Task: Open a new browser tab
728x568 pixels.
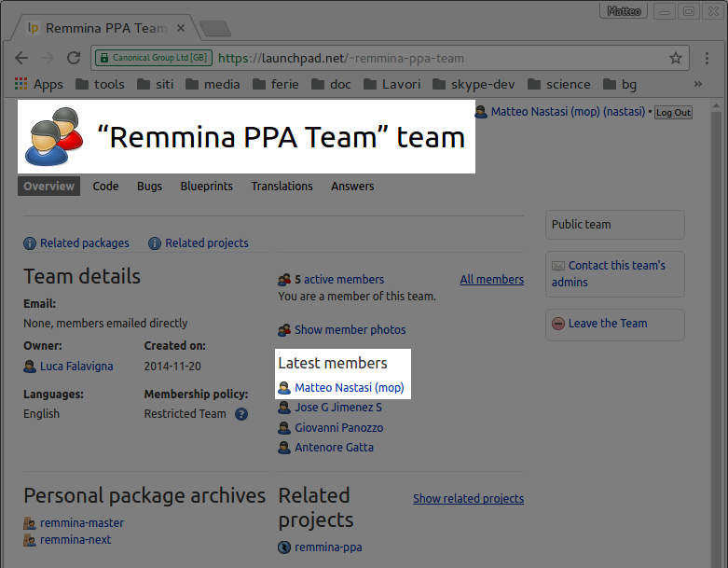Action: pyautogui.click(x=215, y=28)
